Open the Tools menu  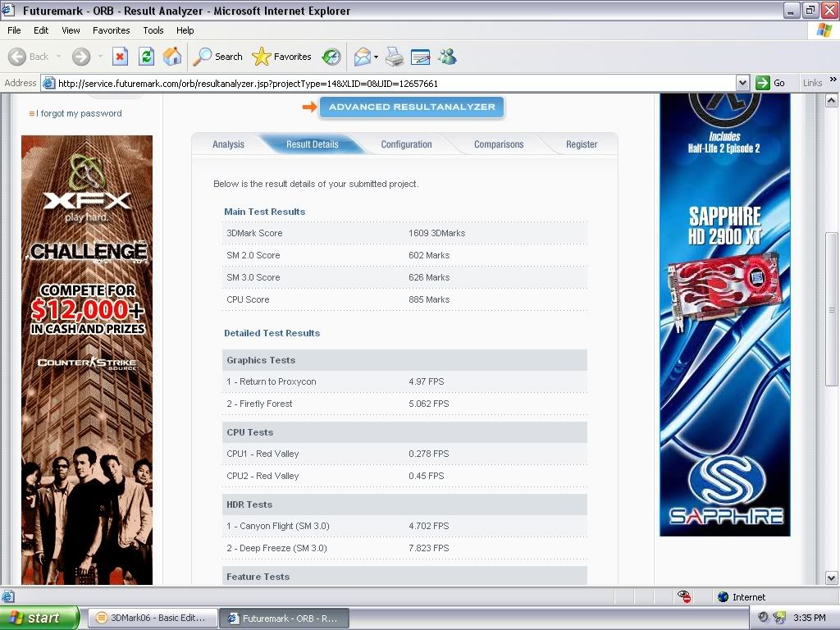click(x=153, y=30)
